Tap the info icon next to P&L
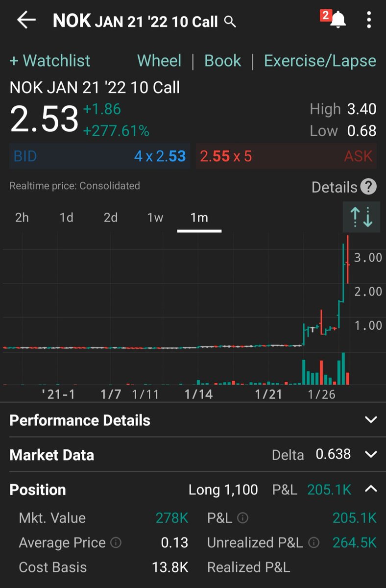 pyautogui.click(x=242, y=518)
